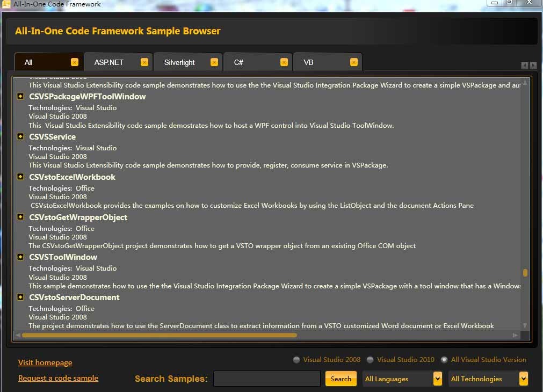Expand the All Technologies dropdown
Image resolution: width=543 pixels, height=392 pixels.
coord(488,379)
